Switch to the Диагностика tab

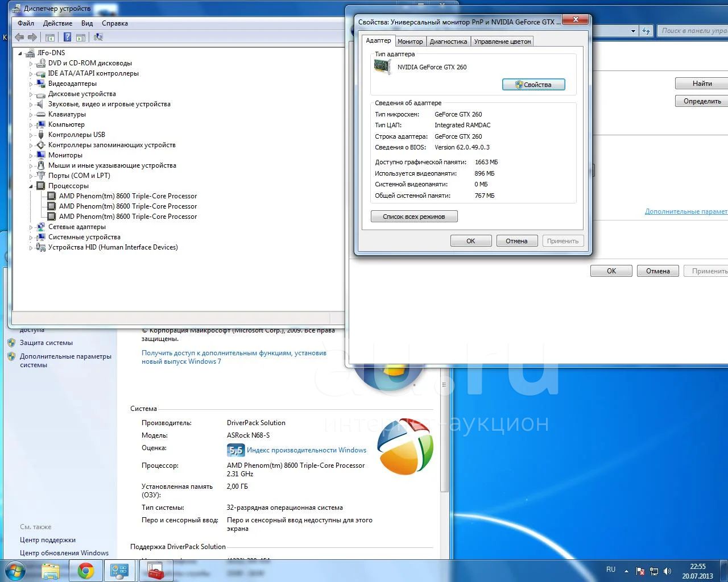click(448, 41)
